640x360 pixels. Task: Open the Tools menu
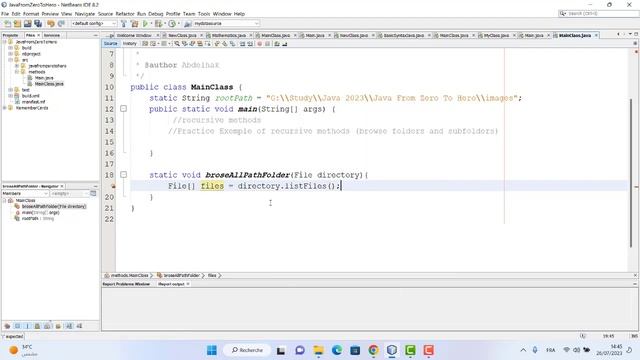tap(204, 14)
